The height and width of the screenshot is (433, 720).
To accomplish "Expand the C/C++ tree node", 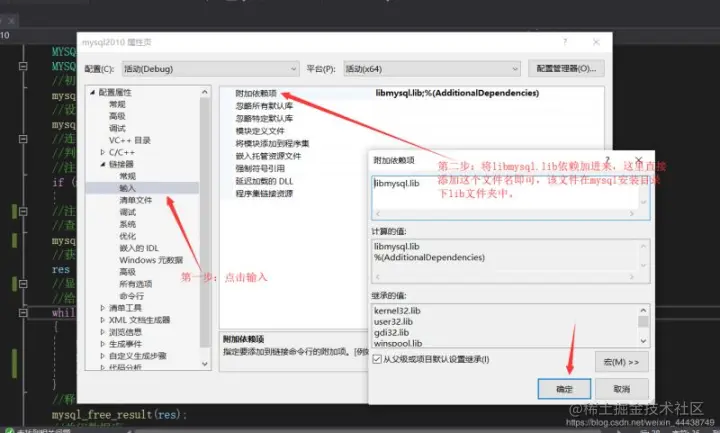I will 102,152.
